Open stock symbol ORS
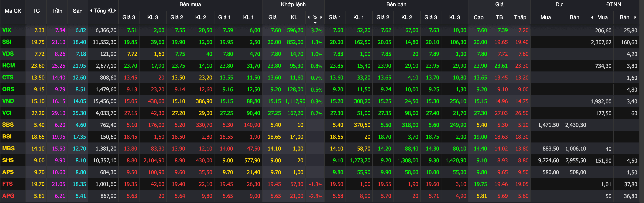 pos(8,89)
